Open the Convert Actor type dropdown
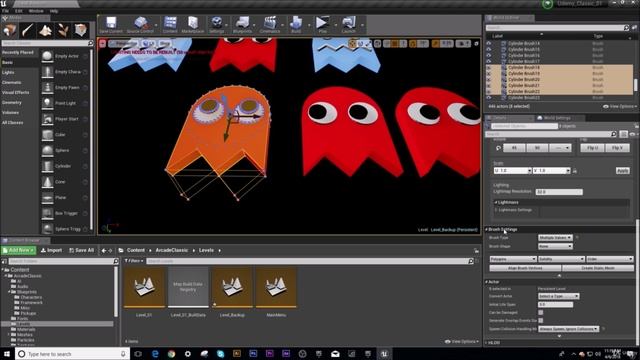This screenshot has height=360, width=640. click(x=558, y=296)
